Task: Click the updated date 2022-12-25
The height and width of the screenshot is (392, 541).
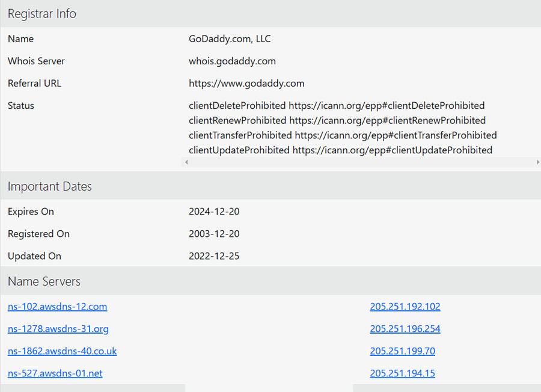Action: 214,256
